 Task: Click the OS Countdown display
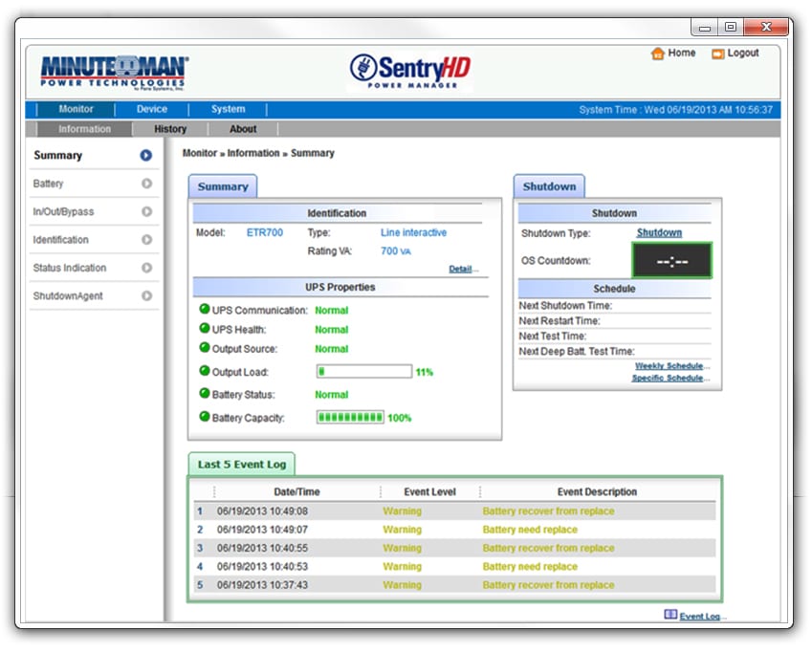[x=672, y=261]
